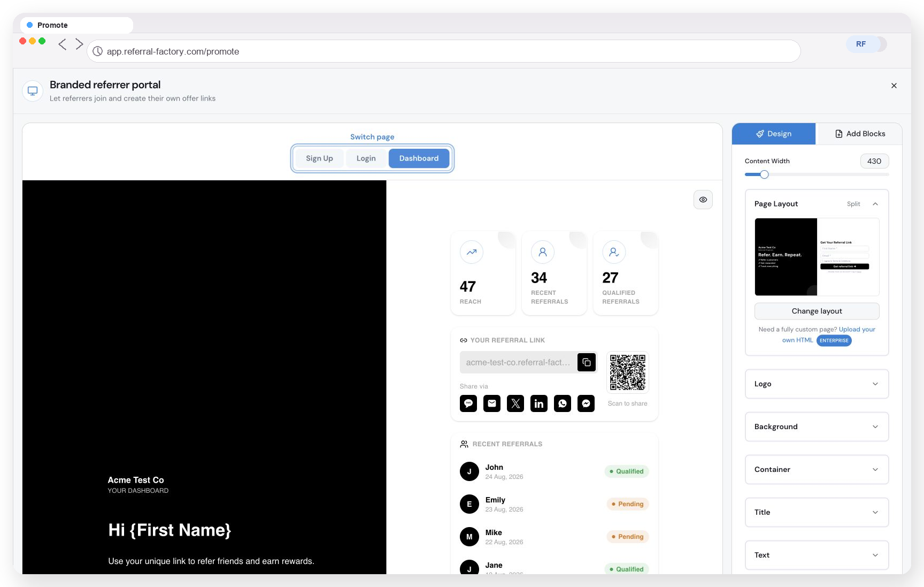
Task: Expand the Container settings section
Action: [x=817, y=469]
